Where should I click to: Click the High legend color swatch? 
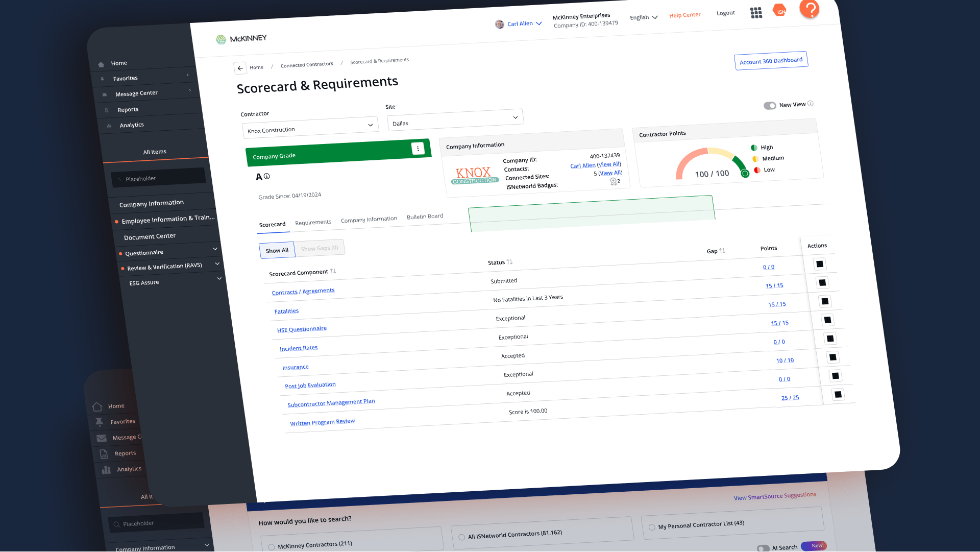coord(754,148)
